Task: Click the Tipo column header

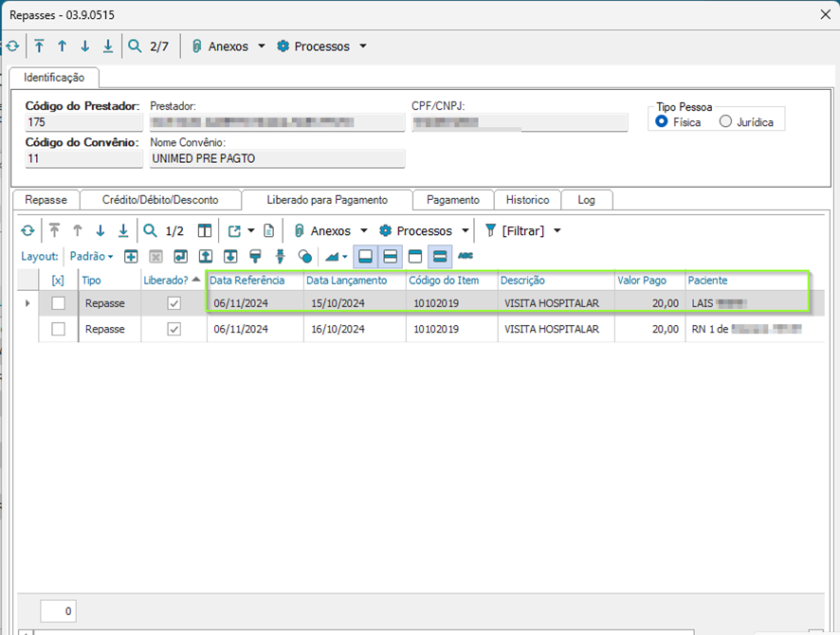Action: coord(110,281)
